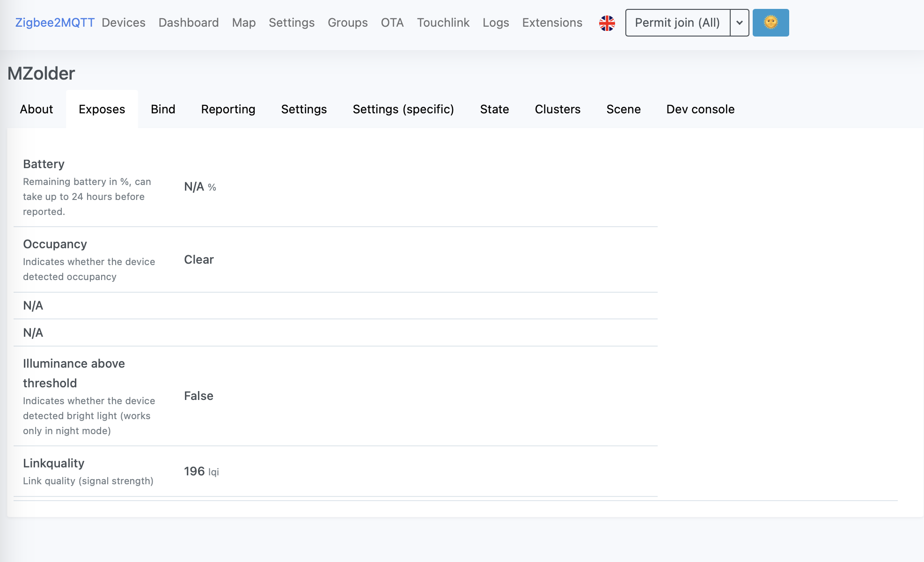Navigate home via the Zigbee2MQTT link
The image size is (924, 562).
pyautogui.click(x=54, y=22)
